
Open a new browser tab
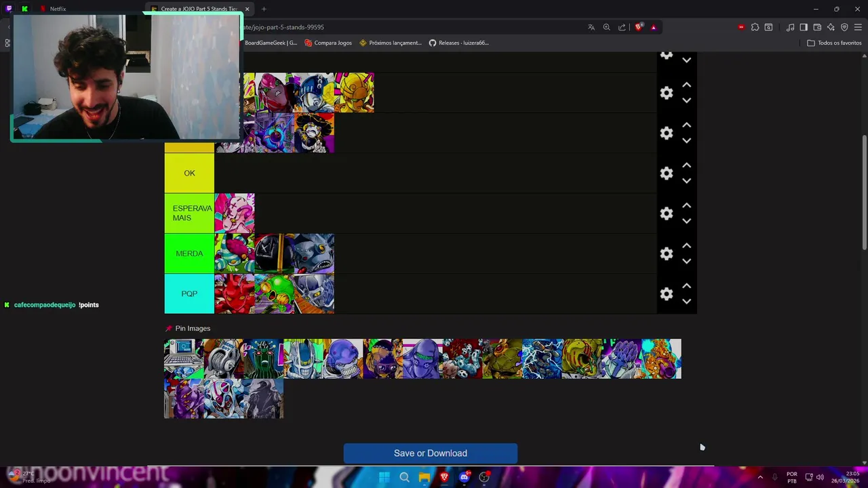click(x=264, y=9)
